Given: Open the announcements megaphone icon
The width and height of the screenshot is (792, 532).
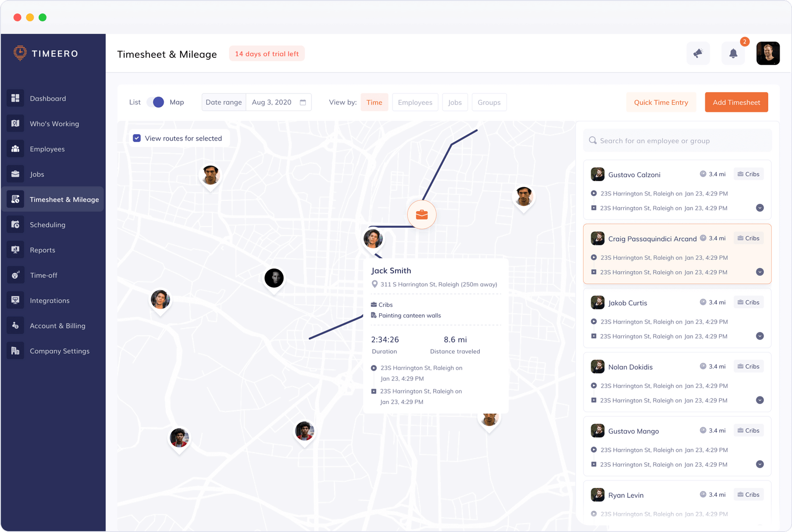Looking at the screenshot, I should (x=698, y=53).
